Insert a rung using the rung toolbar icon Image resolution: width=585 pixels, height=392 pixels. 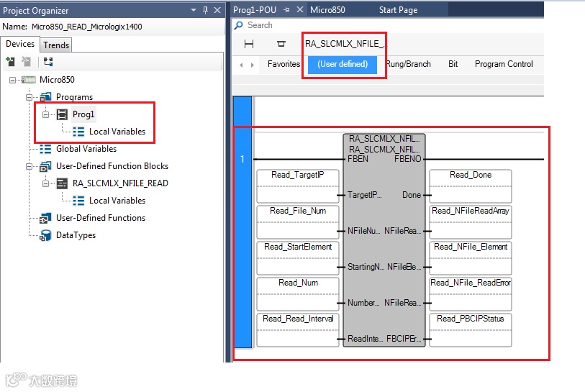pyautogui.click(x=249, y=44)
